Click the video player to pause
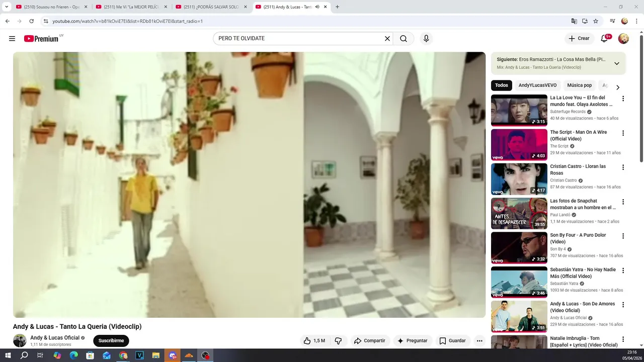Screen dimensions: 644x362 [249, 185]
